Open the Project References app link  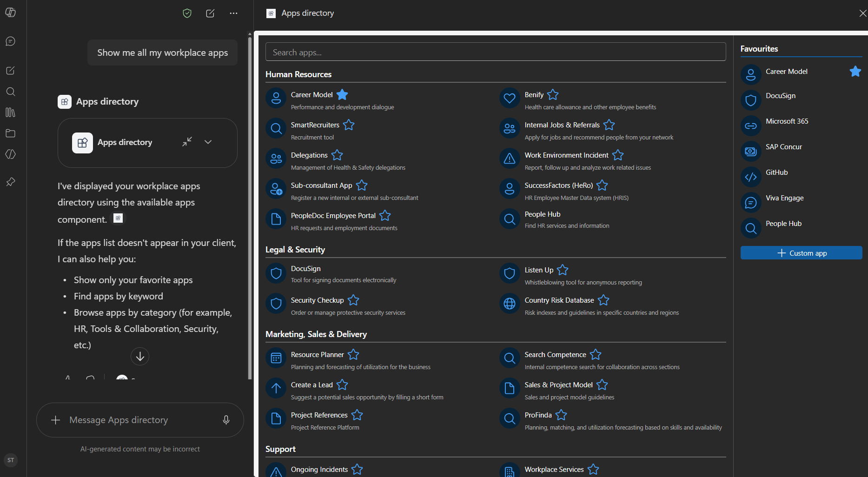point(319,415)
